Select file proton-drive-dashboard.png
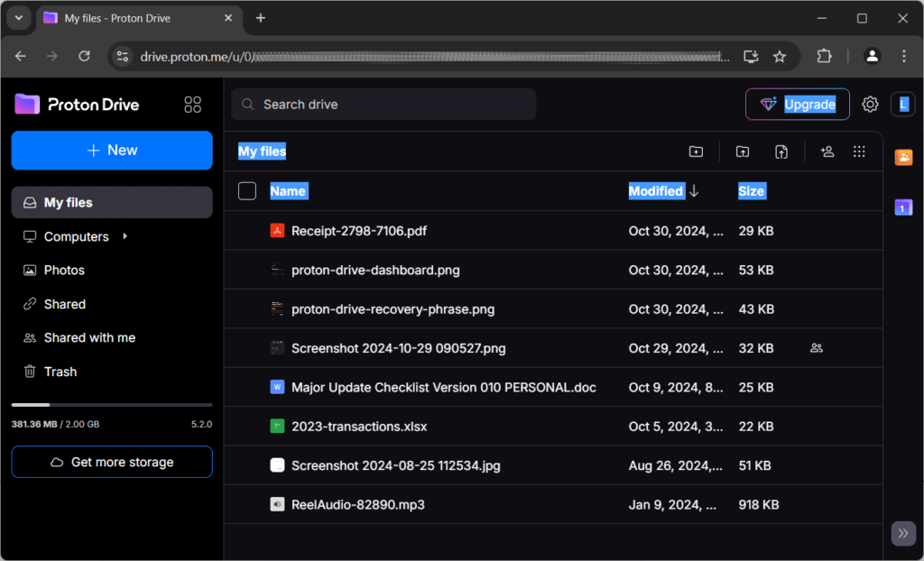Image resolution: width=924 pixels, height=561 pixels. (x=553, y=270)
